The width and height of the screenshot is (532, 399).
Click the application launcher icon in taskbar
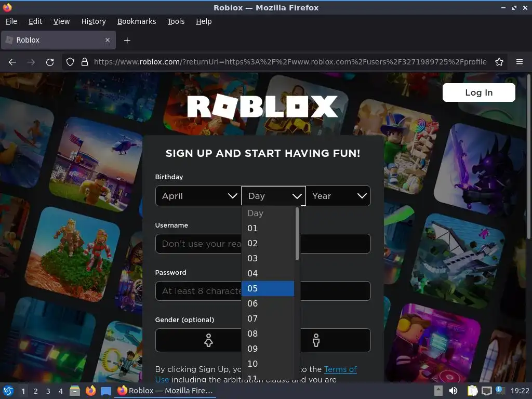click(8, 391)
